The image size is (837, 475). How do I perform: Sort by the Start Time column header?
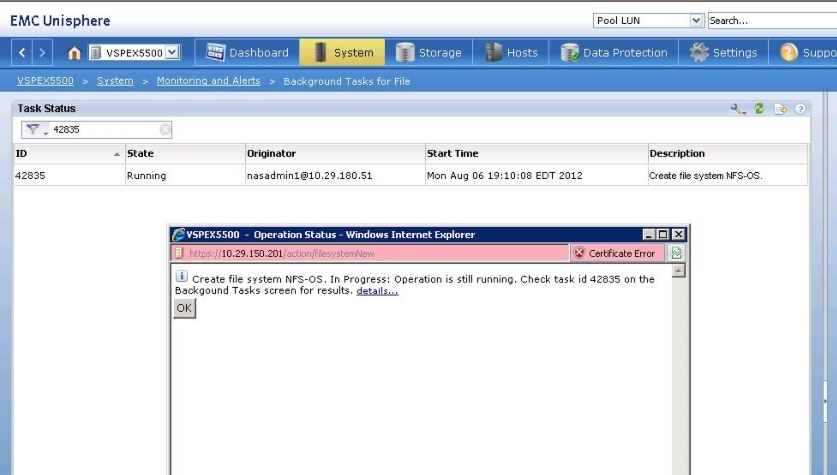point(536,154)
